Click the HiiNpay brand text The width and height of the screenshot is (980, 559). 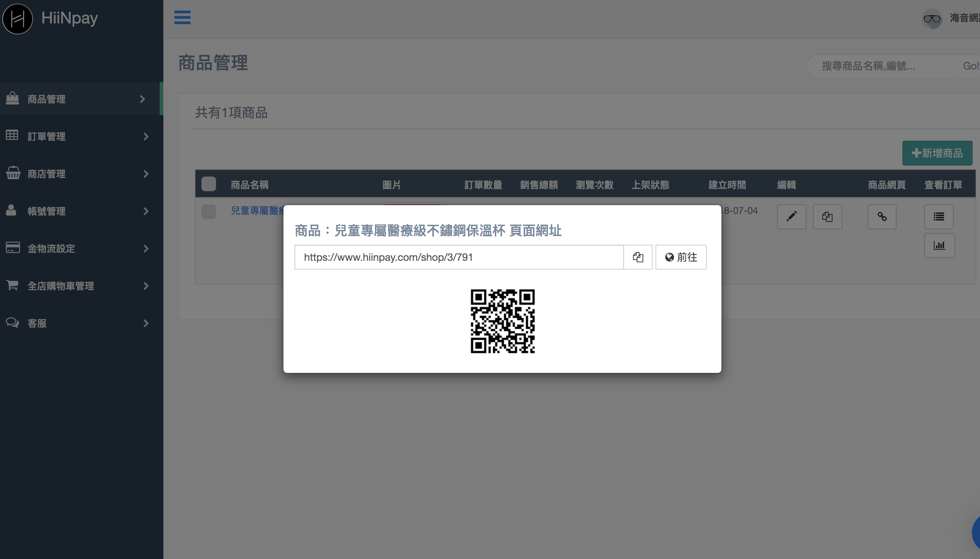pos(70,18)
